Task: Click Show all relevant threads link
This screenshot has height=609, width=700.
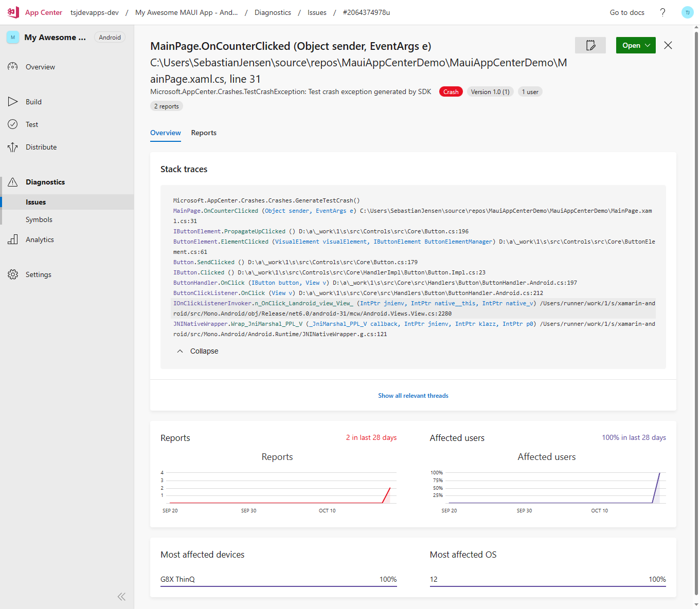Action: pyautogui.click(x=413, y=396)
